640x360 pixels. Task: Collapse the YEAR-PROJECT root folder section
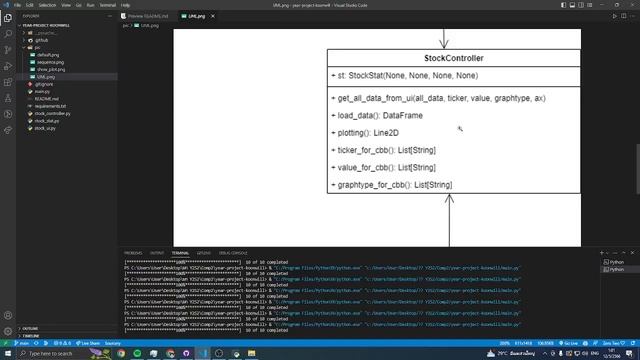tap(67, 25)
